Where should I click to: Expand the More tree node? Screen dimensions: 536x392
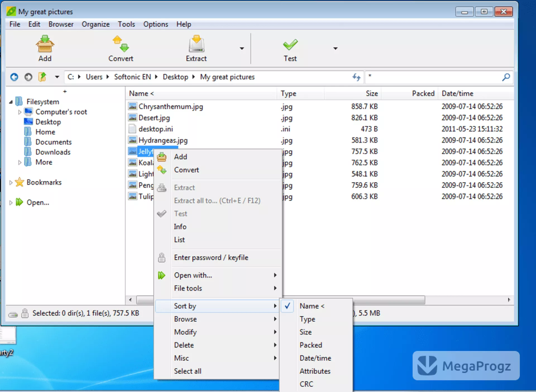tap(20, 162)
